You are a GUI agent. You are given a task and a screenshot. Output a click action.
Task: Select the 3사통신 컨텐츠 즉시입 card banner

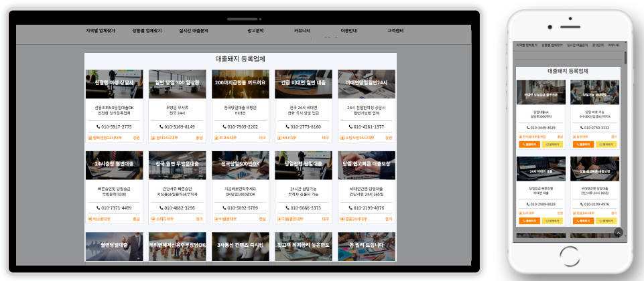240,246
